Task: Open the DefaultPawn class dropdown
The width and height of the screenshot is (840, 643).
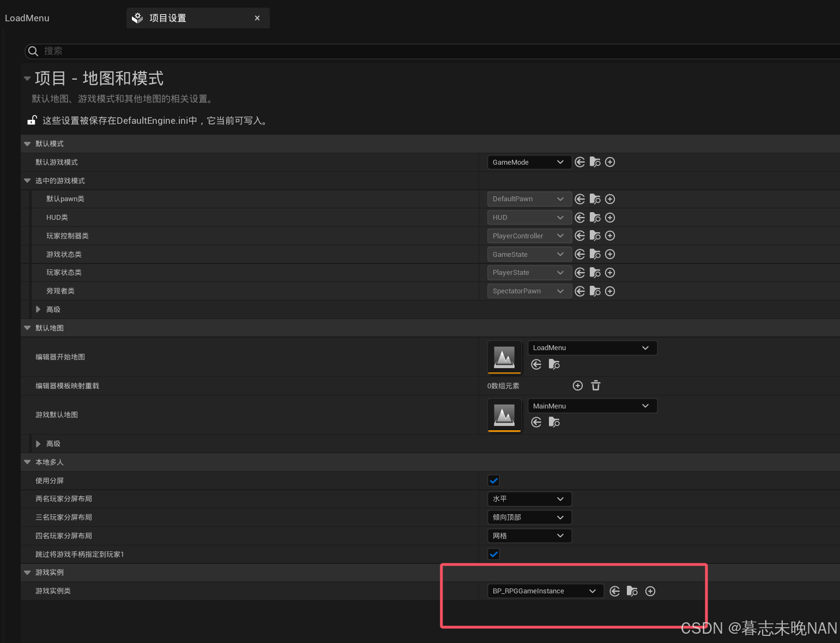Action: coord(529,199)
